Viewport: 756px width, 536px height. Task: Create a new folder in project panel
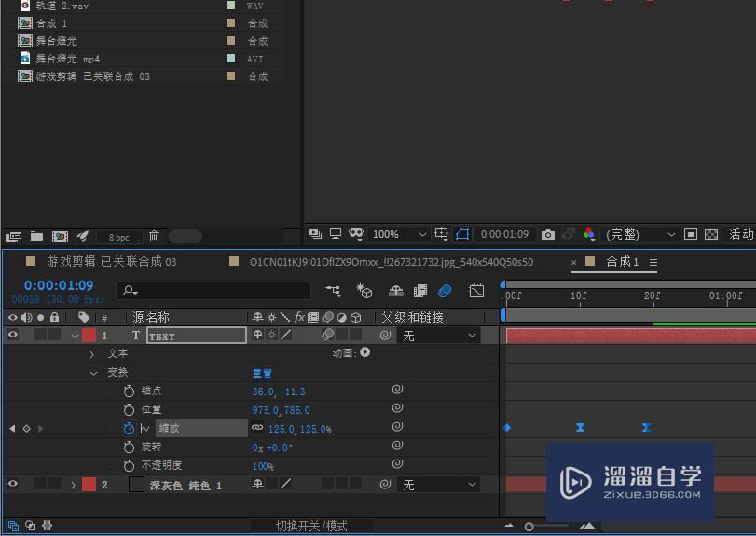[x=37, y=236]
